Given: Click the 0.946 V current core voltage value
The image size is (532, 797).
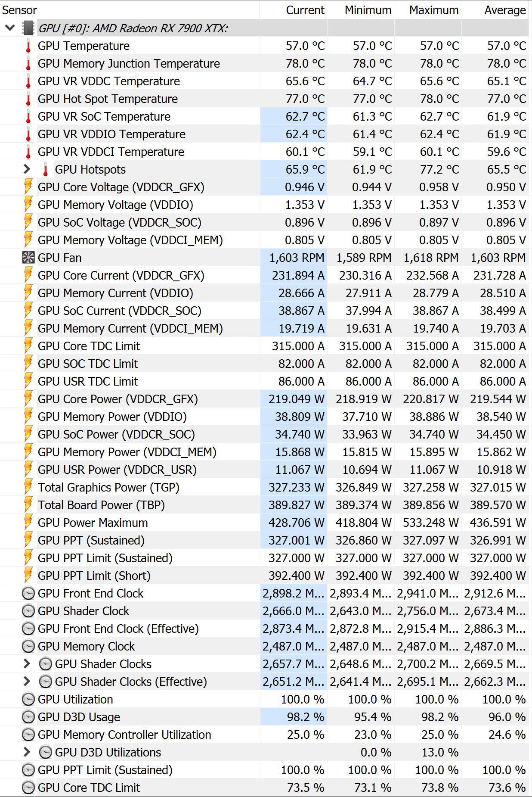Looking at the screenshot, I should click(x=305, y=187).
